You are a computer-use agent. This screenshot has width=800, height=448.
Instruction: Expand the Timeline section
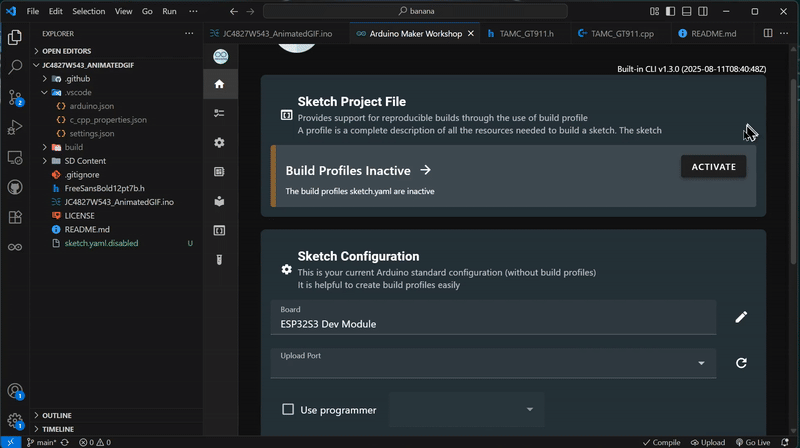tap(58, 429)
